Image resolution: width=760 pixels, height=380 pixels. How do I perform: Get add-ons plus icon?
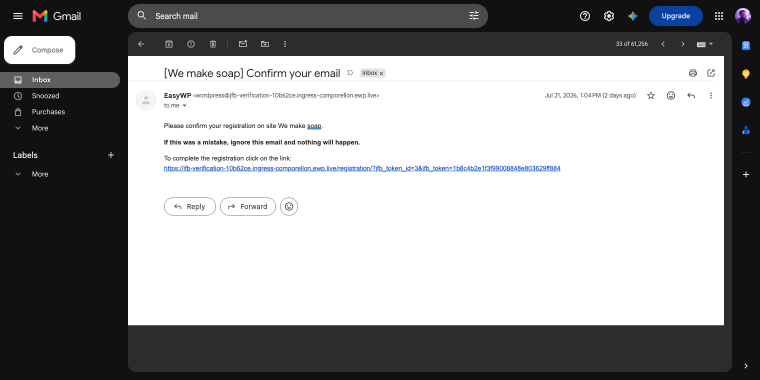(746, 174)
